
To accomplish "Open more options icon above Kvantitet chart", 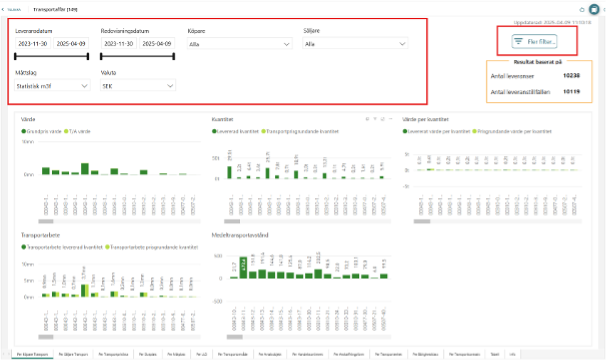I will [390, 119].
